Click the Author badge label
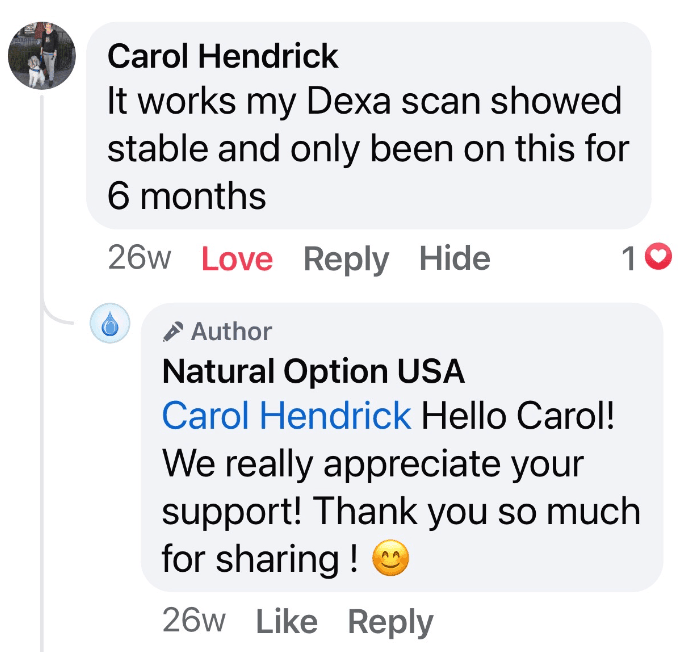The image size is (682, 652). pyautogui.click(x=231, y=332)
